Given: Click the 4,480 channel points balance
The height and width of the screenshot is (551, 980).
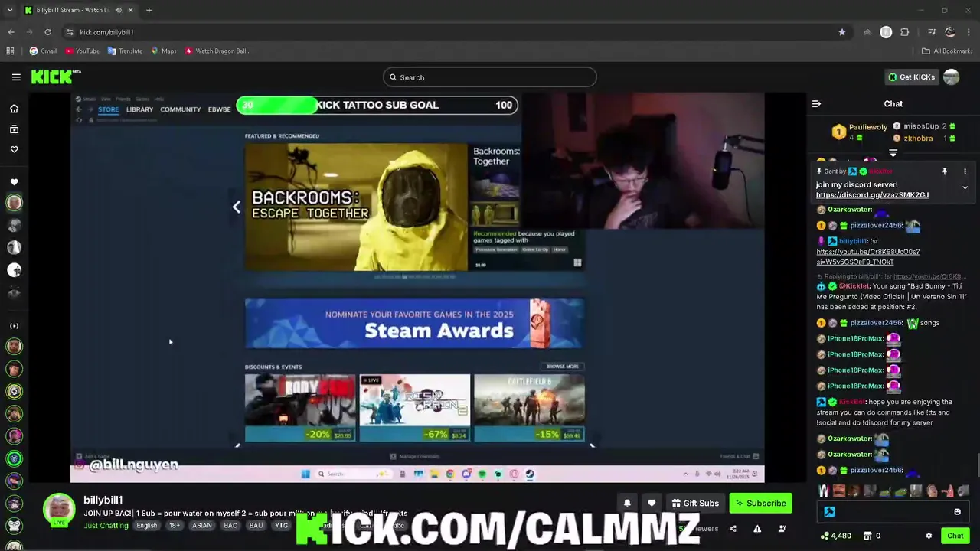Looking at the screenshot, I should [x=835, y=536].
